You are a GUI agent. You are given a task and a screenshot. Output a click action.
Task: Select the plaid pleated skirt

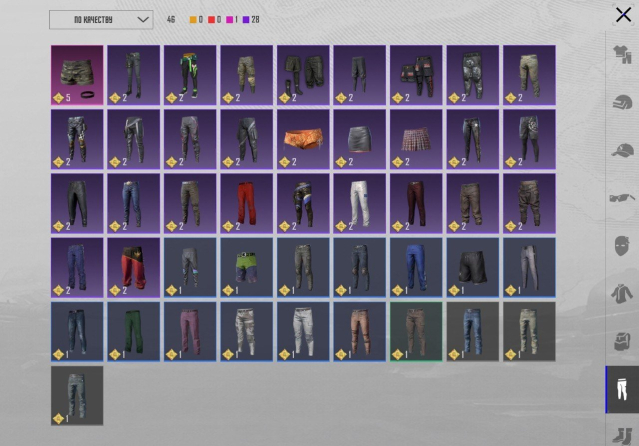point(416,139)
